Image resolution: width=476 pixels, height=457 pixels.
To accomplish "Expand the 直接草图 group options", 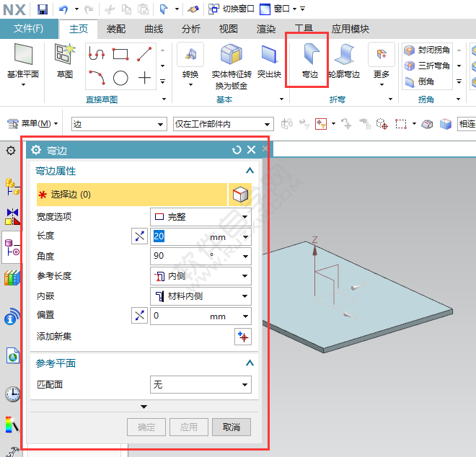I will (164, 99).
